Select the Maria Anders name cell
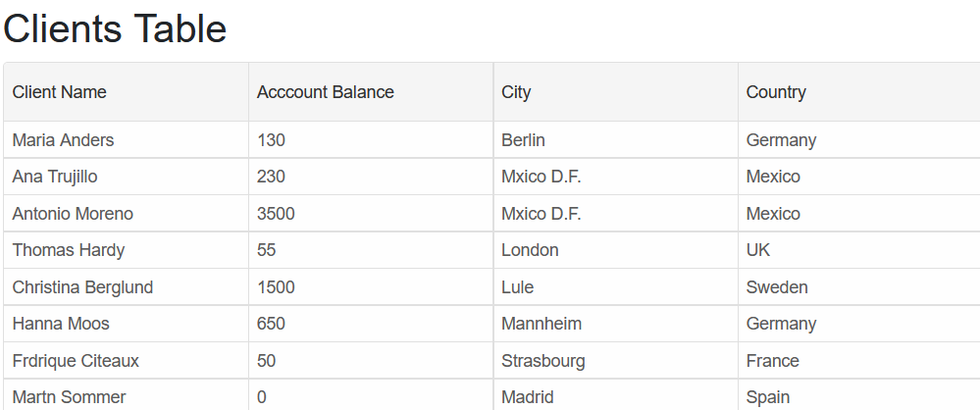 [x=127, y=140]
